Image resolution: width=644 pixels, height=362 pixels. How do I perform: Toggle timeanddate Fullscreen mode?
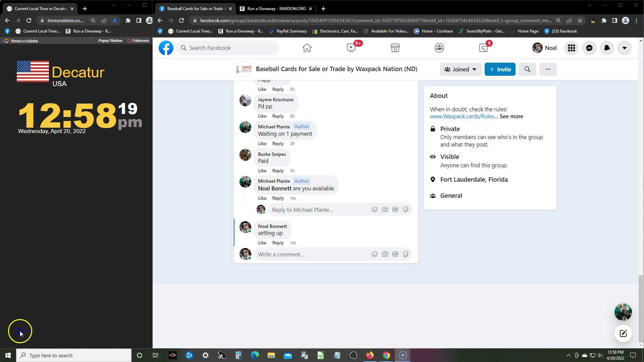pyautogui.click(x=138, y=41)
